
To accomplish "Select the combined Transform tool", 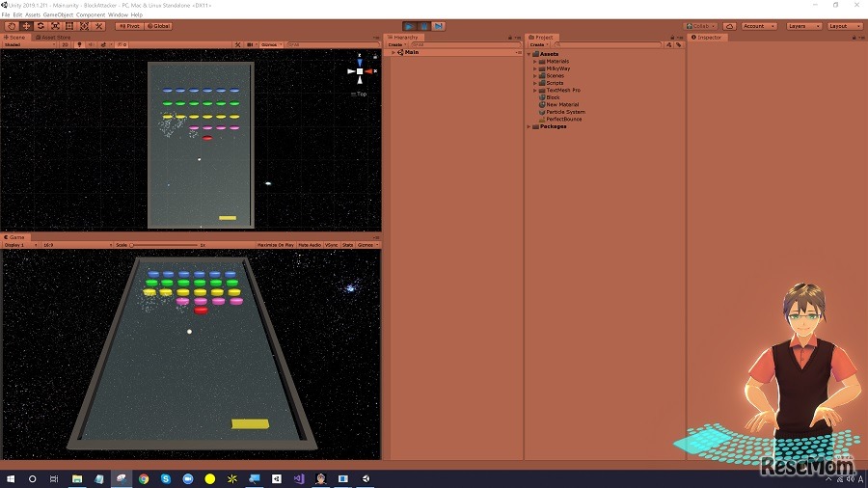I will [x=84, y=26].
